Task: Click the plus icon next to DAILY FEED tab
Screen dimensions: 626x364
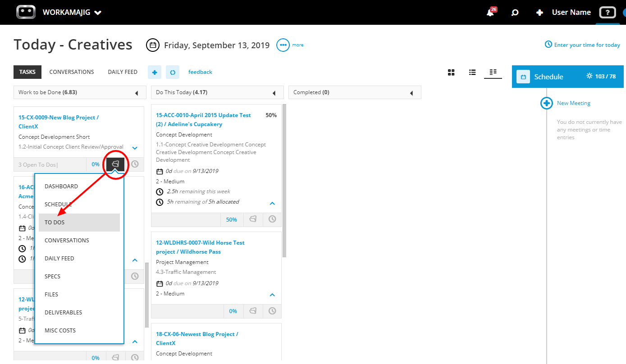Action: tap(155, 72)
